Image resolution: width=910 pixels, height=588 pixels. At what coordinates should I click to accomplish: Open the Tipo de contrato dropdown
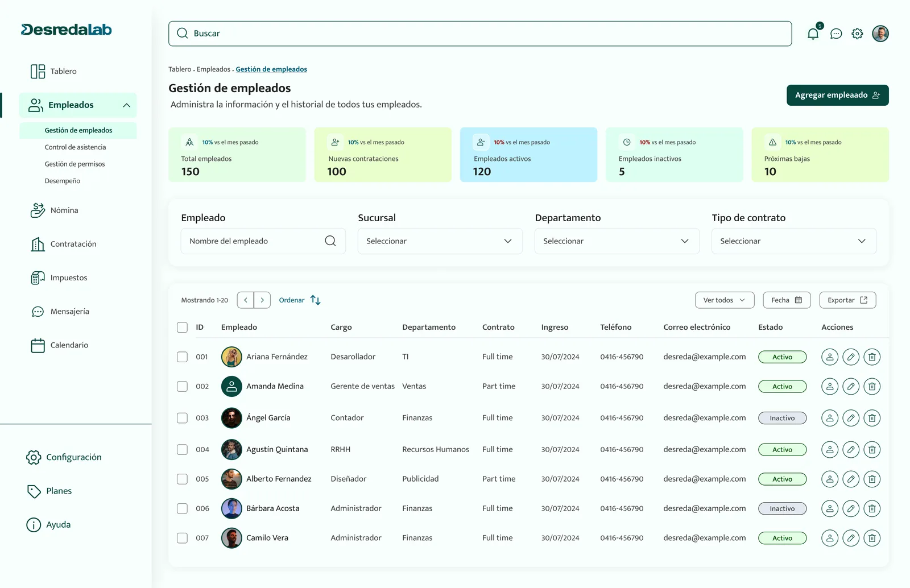click(794, 241)
